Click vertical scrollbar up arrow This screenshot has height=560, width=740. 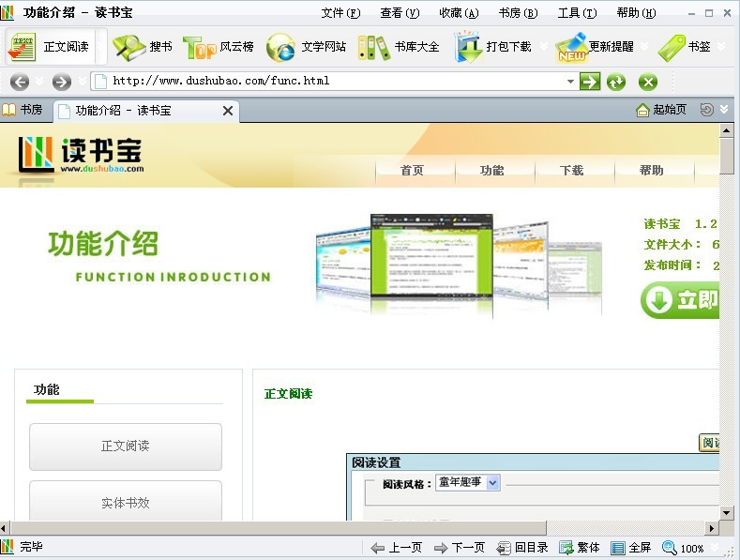click(726, 130)
